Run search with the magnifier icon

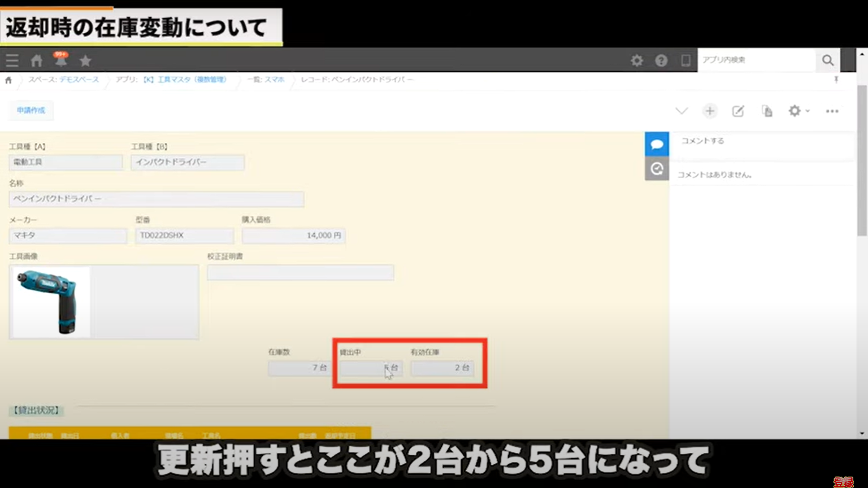tap(828, 60)
